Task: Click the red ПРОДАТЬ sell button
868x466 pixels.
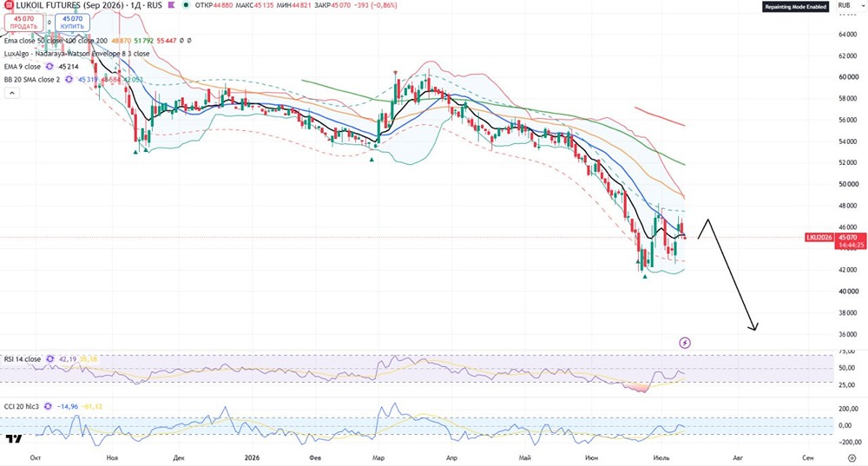Action: pyautogui.click(x=23, y=23)
